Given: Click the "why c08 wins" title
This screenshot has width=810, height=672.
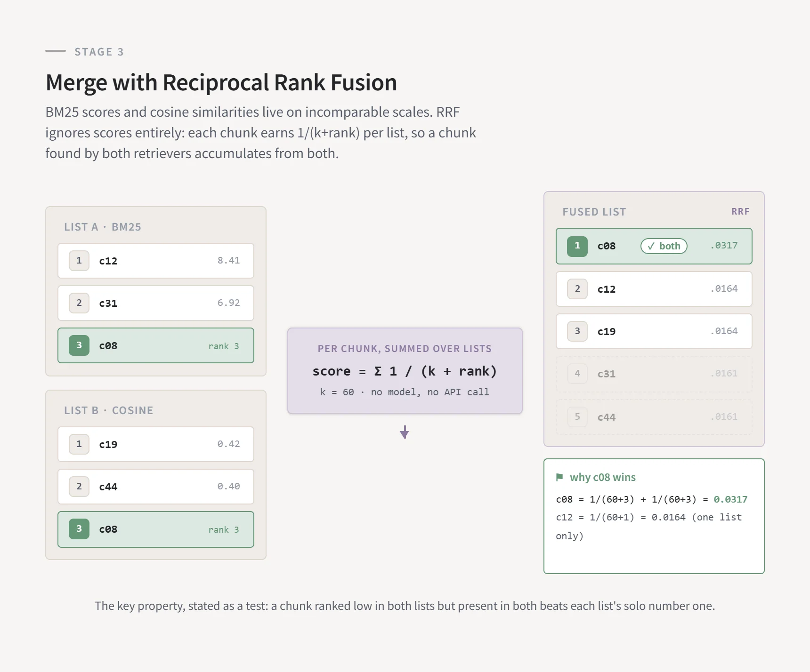Looking at the screenshot, I should 603,477.
